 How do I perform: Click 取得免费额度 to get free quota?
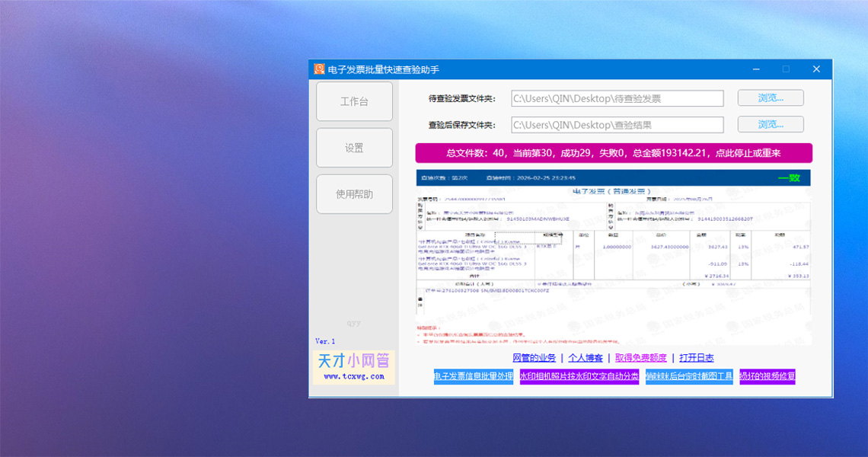click(x=640, y=357)
